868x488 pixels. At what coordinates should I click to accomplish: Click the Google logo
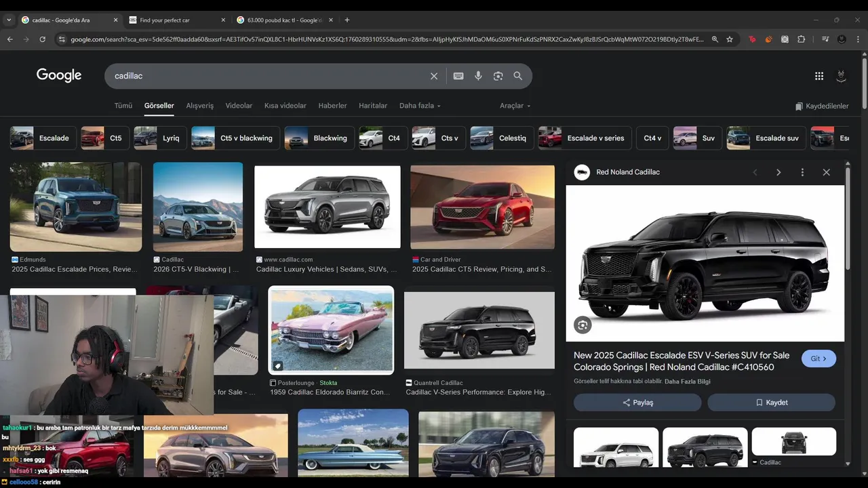(59, 75)
